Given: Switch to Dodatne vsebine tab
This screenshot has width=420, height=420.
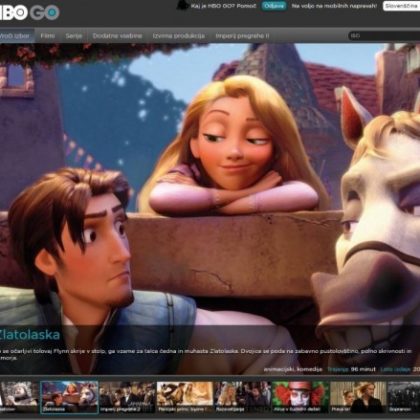Looking at the screenshot, I should tap(117, 36).
